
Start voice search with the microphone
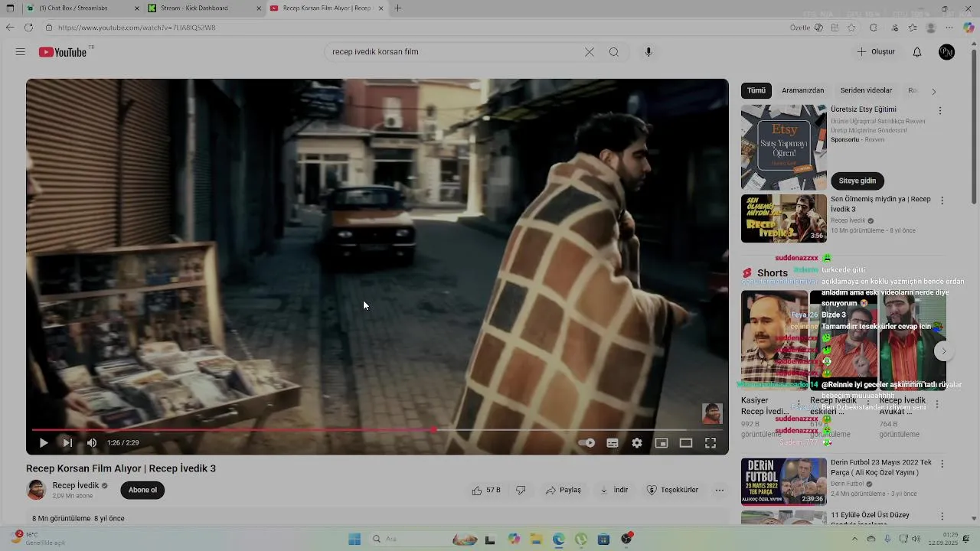click(x=648, y=52)
